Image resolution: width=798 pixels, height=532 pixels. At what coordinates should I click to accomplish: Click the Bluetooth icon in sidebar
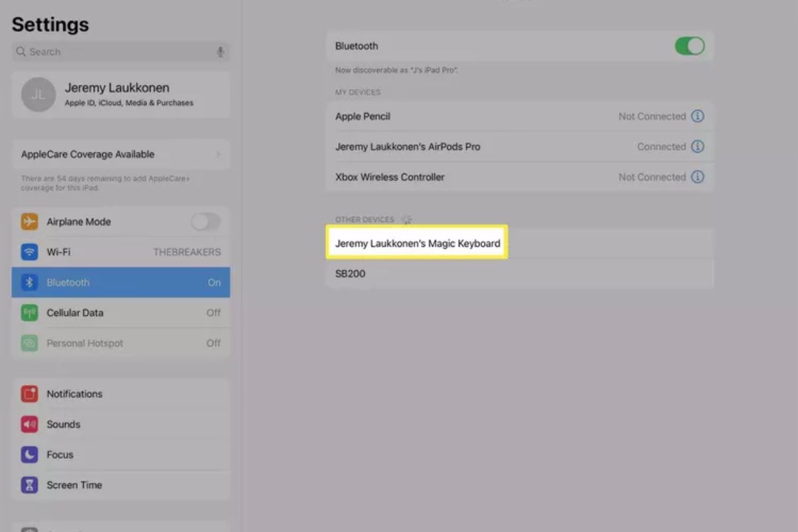[x=29, y=283]
